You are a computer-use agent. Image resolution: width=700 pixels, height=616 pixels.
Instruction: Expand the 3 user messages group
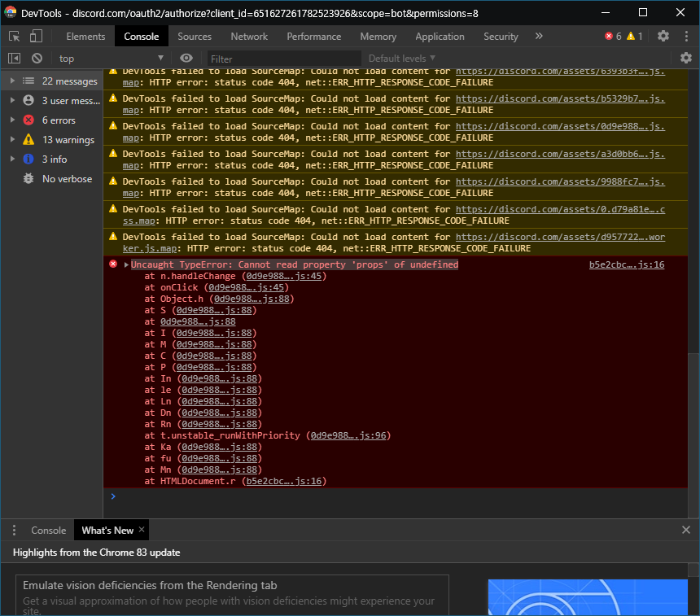click(x=12, y=100)
